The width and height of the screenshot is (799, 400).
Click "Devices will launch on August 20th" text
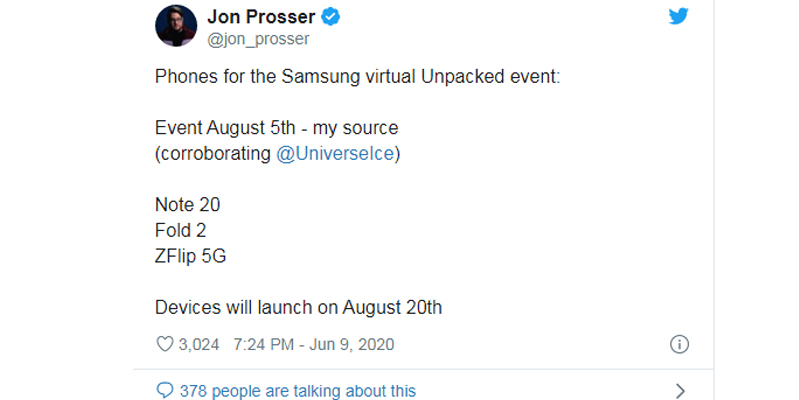pyautogui.click(x=298, y=307)
